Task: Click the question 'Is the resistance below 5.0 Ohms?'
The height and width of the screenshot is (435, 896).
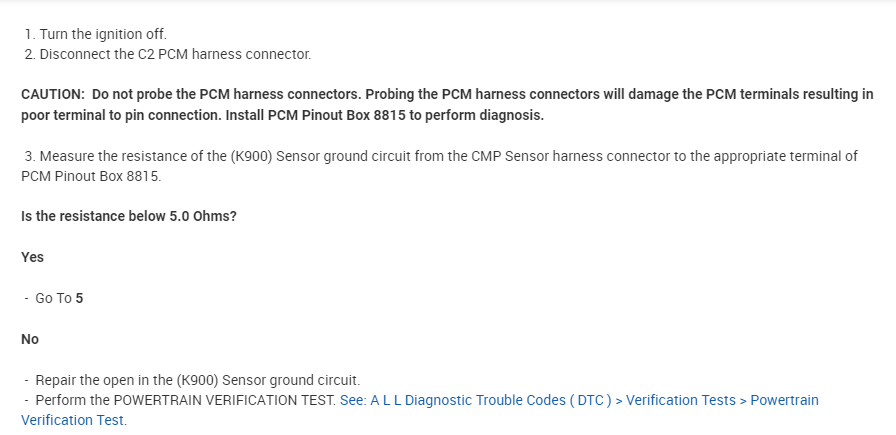Action: coord(129,216)
